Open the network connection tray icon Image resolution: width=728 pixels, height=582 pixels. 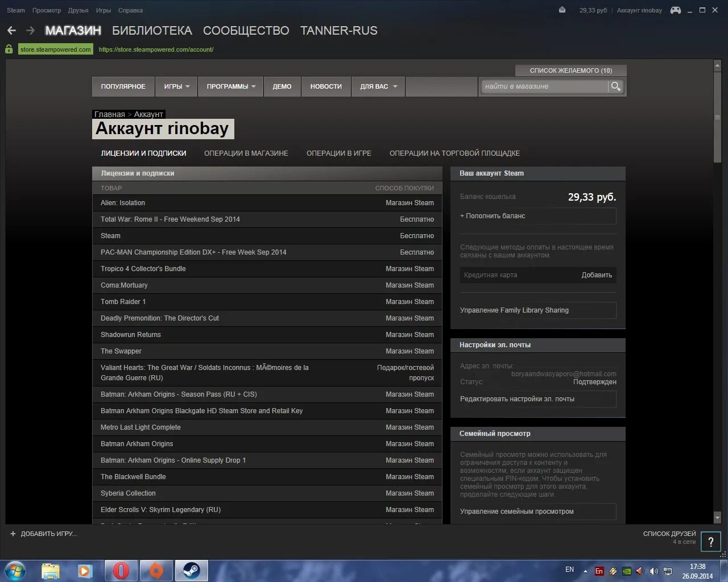point(668,571)
